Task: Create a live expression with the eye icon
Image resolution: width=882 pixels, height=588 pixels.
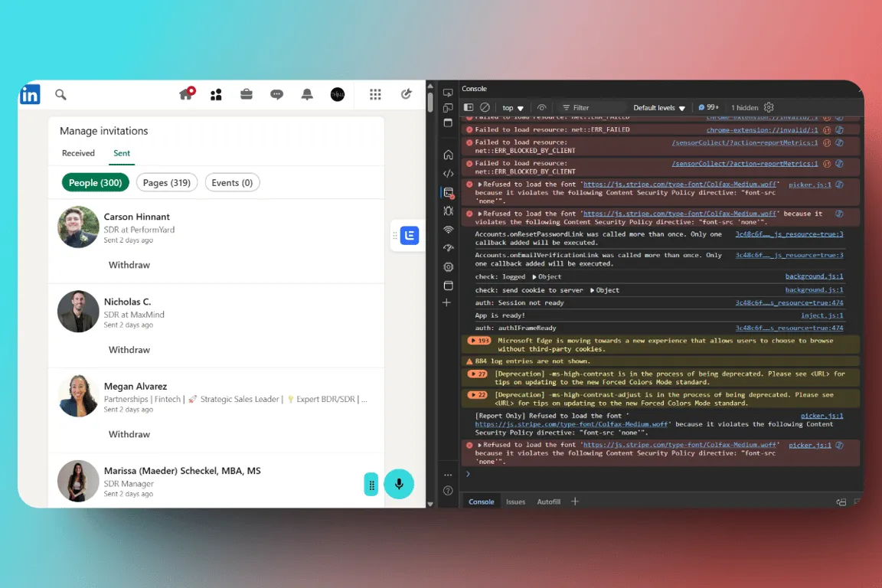Action: pos(541,107)
